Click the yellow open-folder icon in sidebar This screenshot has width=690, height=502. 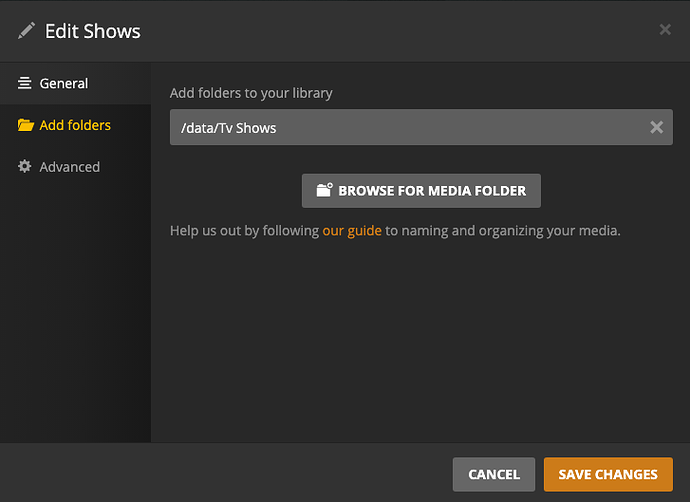coord(25,126)
